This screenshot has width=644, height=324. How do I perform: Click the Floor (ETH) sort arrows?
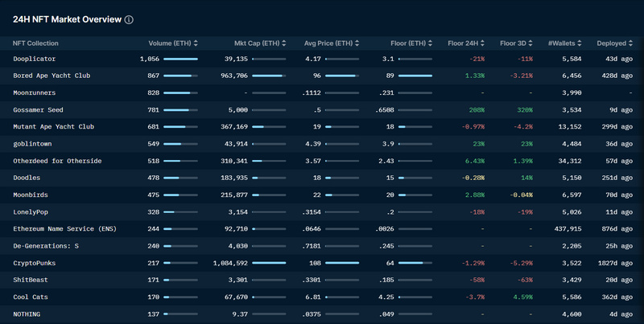[431, 43]
